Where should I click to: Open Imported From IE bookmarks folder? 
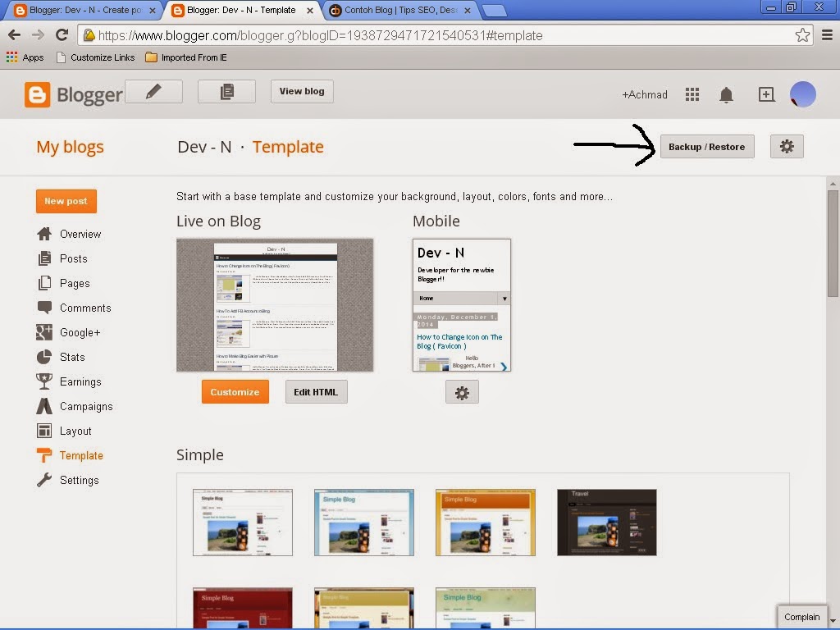(186, 57)
